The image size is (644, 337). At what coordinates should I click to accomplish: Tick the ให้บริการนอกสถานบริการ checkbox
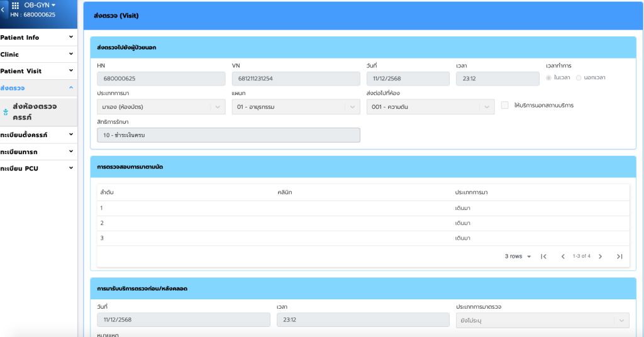click(x=505, y=106)
